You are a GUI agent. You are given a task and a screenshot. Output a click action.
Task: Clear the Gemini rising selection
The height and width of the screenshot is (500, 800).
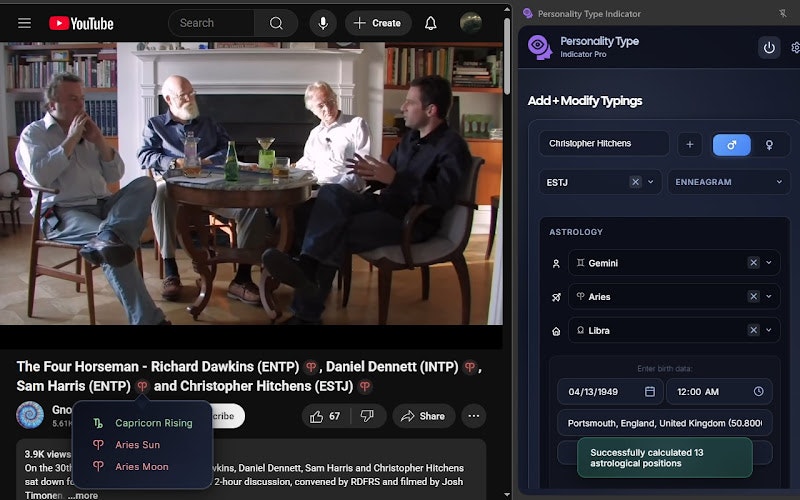point(754,263)
